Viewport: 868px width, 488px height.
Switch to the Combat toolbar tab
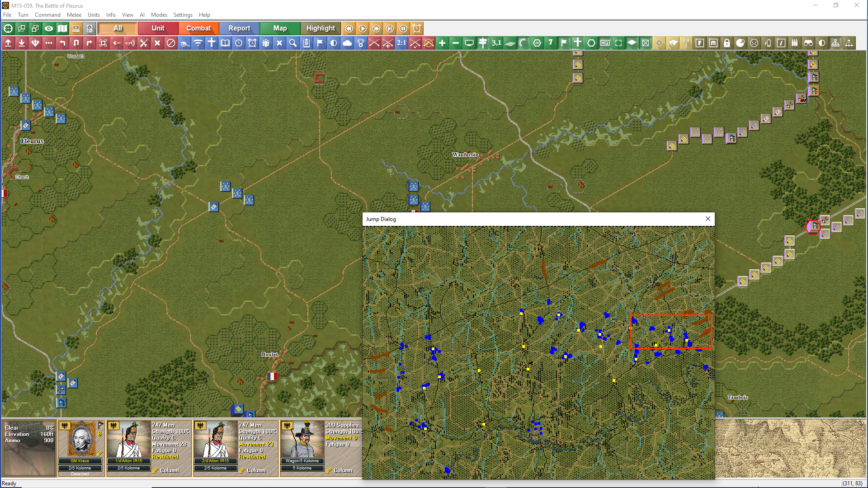coord(198,28)
